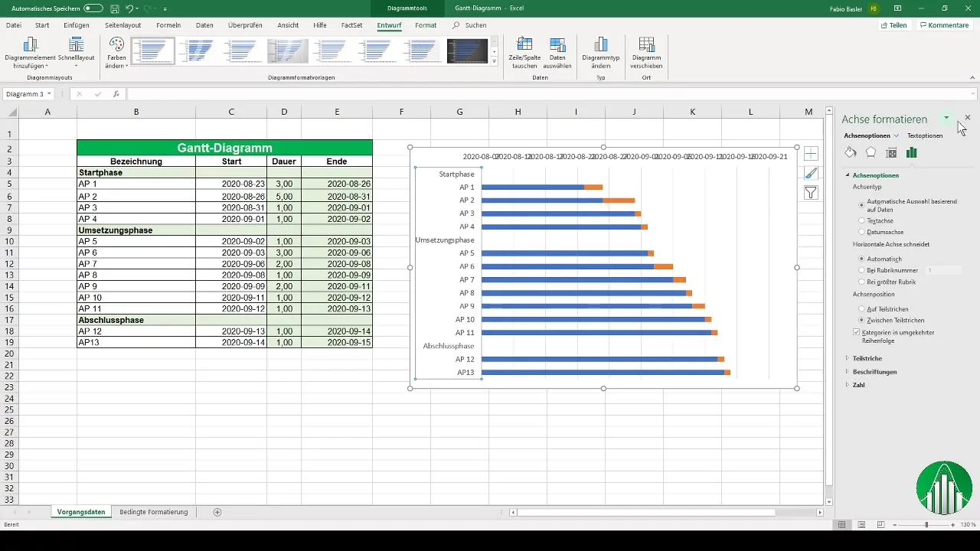Open Size & Properties tab icon
The image size is (980, 551).
891,152
